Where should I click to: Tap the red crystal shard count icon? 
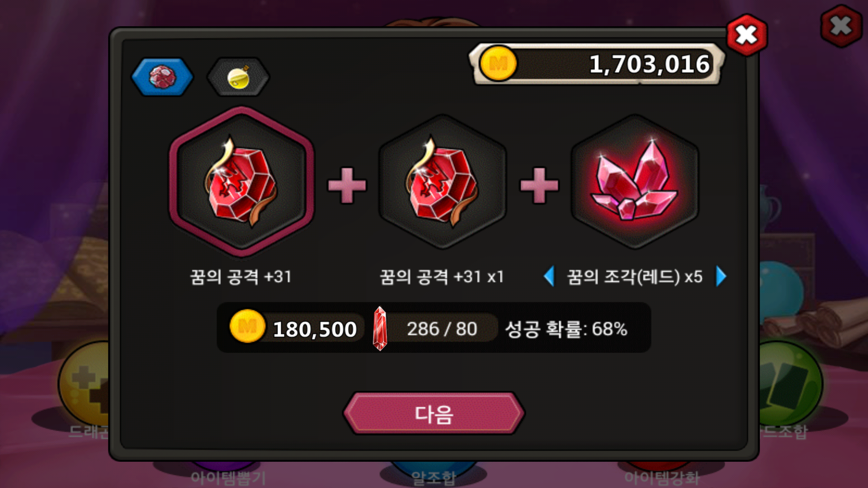[380, 328]
